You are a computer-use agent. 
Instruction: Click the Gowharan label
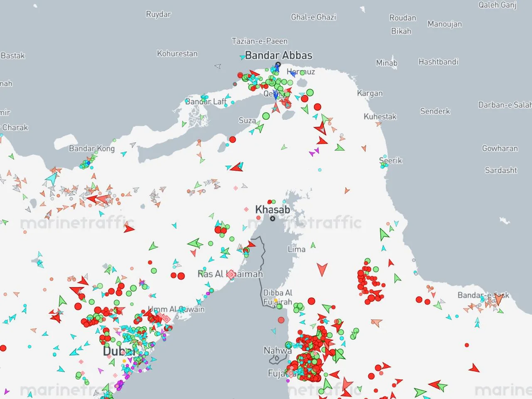coord(500,148)
